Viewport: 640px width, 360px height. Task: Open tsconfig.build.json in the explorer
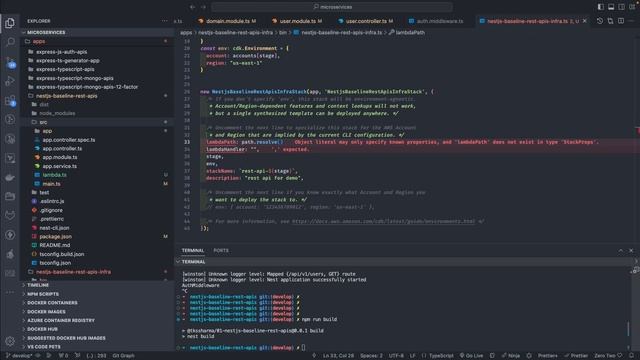click(97, 254)
